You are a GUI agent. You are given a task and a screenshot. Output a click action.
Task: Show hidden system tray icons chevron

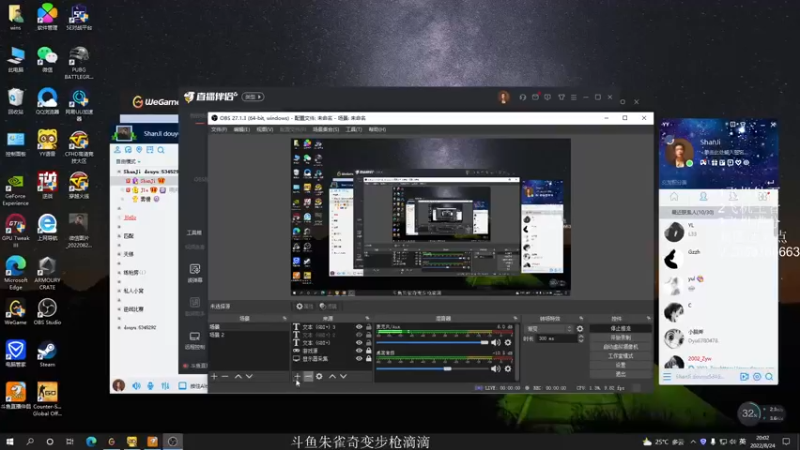pos(693,442)
